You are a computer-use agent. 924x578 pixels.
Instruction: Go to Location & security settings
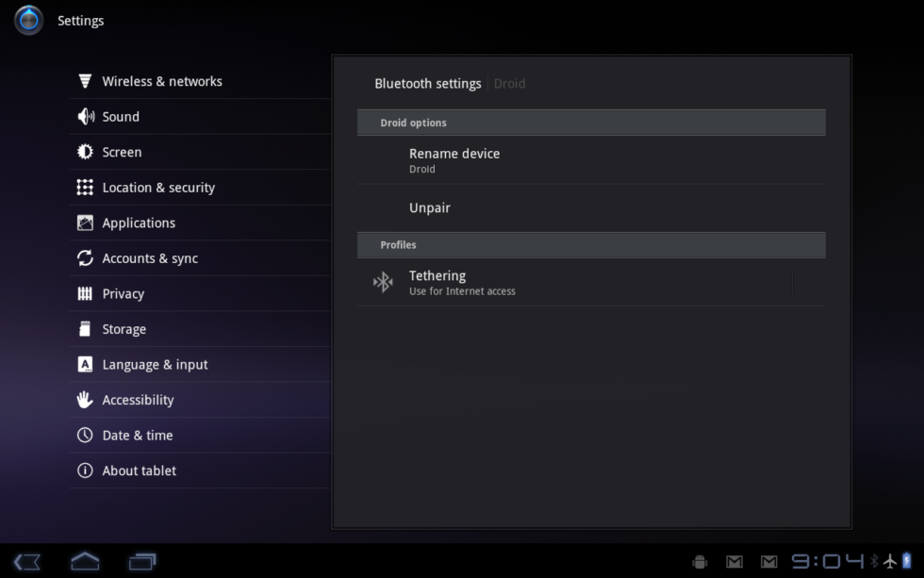tap(158, 188)
